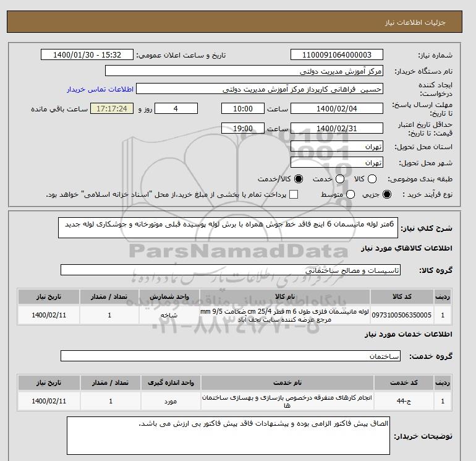Click the price validity date 1400/02/31

coord(337,128)
